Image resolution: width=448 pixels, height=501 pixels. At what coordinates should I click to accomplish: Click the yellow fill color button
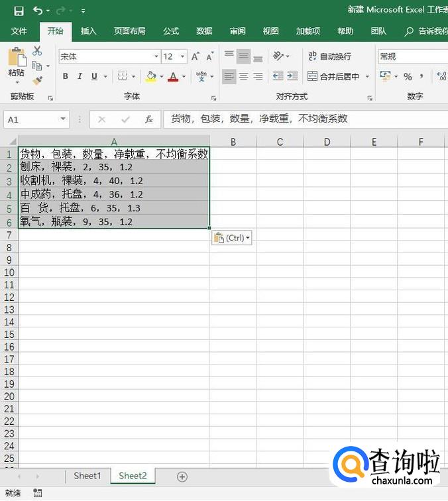pos(150,77)
